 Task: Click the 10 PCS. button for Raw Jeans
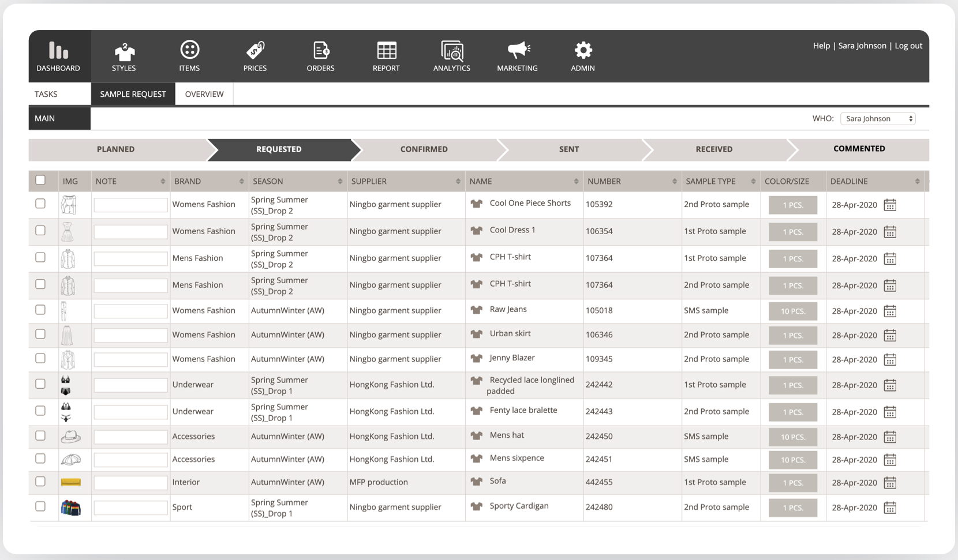(x=793, y=311)
